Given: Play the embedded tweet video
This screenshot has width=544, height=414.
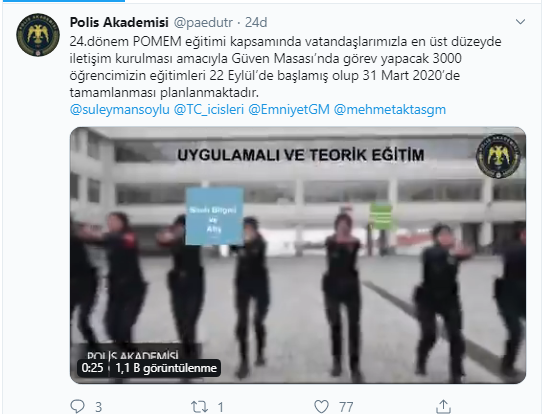Looking at the screenshot, I should tap(298, 255).
